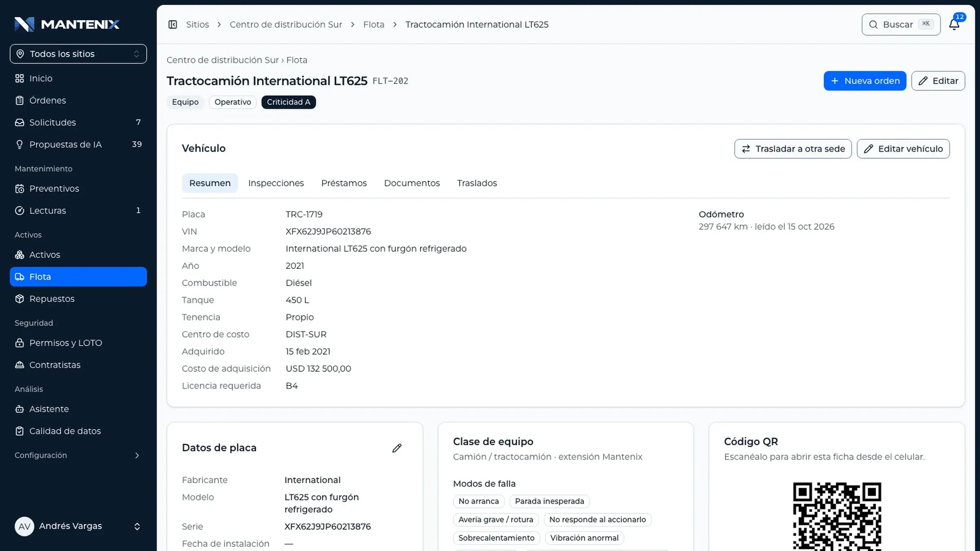Click the Inicio grid icon
980x551 pixels.
pyautogui.click(x=20, y=78)
